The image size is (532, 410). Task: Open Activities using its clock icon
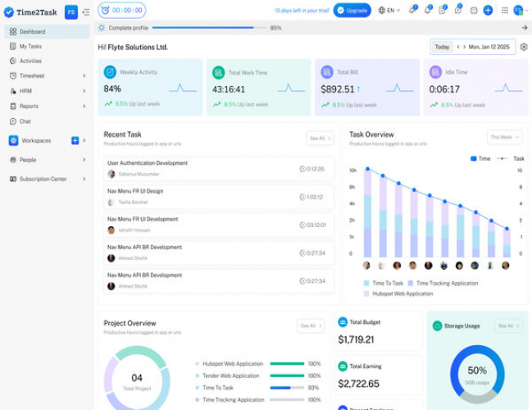13,61
